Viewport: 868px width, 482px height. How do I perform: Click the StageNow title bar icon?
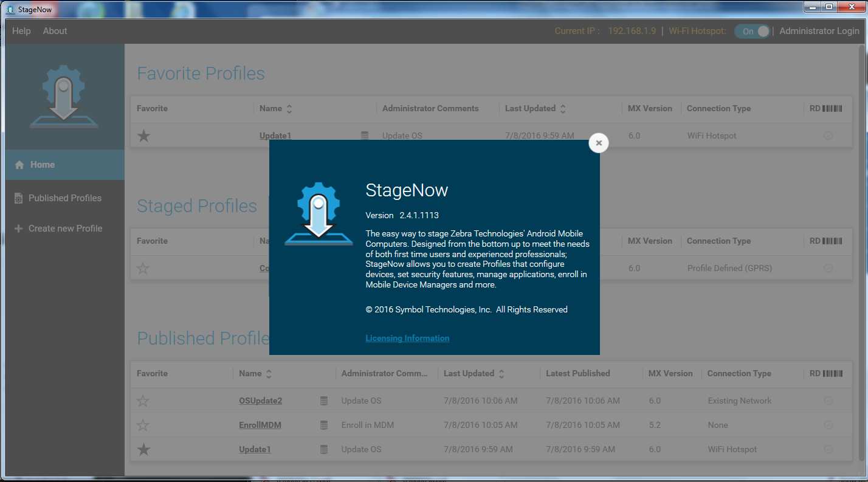pos(10,9)
